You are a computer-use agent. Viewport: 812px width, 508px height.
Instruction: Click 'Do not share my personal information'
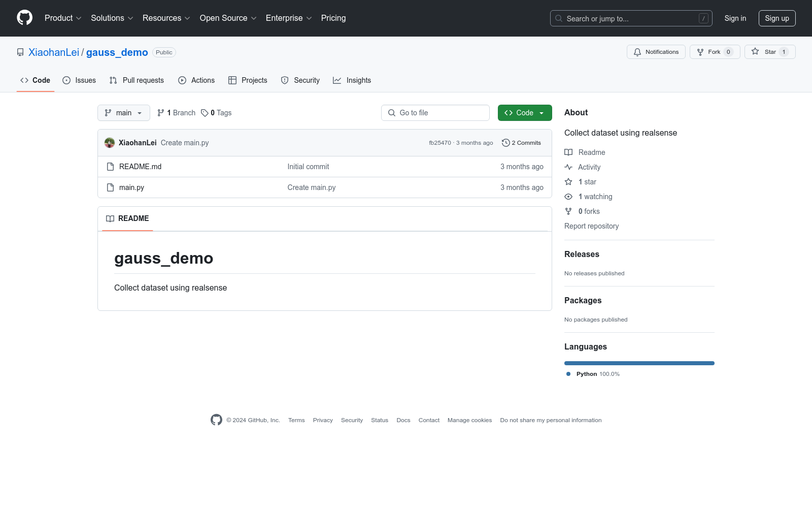click(551, 420)
